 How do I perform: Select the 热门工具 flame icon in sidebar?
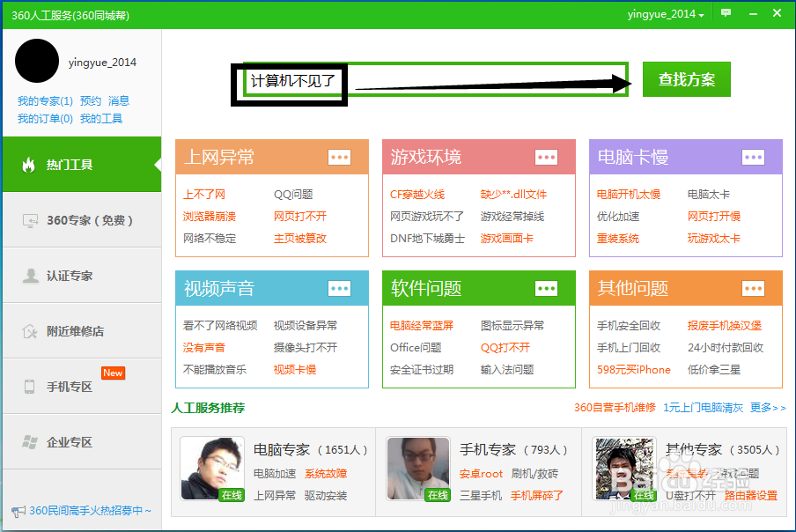[x=30, y=164]
